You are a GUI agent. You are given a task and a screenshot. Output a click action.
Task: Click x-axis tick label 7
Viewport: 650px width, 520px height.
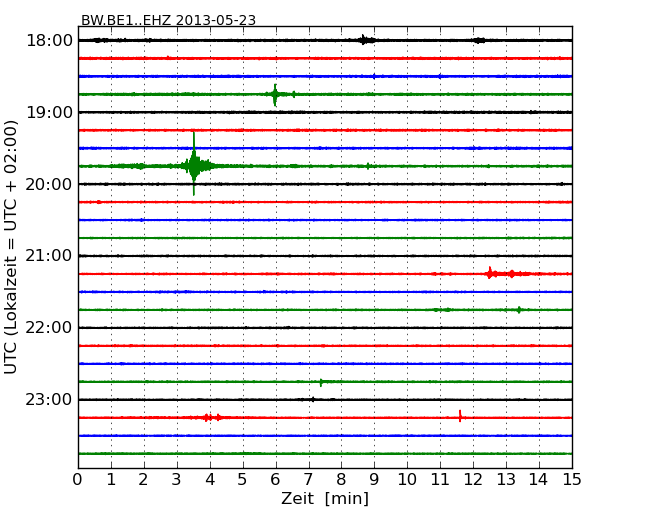click(x=308, y=480)
